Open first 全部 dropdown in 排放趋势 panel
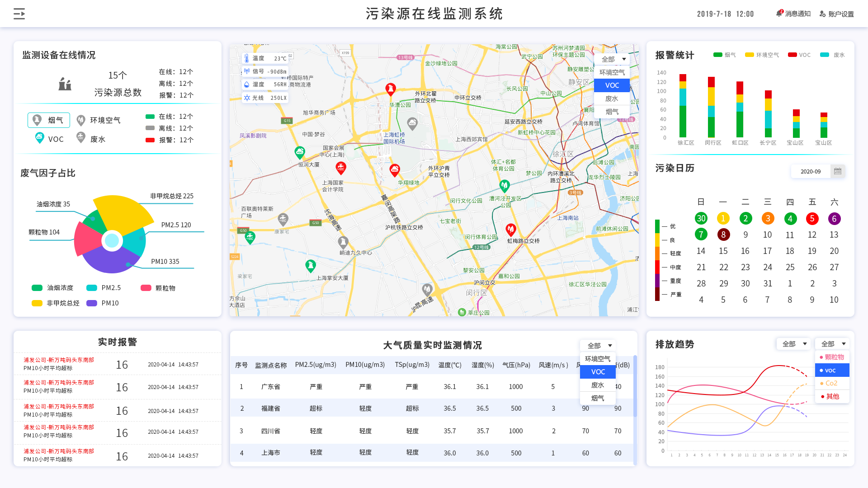Screen dimensions: 868x488 pyautogui.click(x=793, y=344)
